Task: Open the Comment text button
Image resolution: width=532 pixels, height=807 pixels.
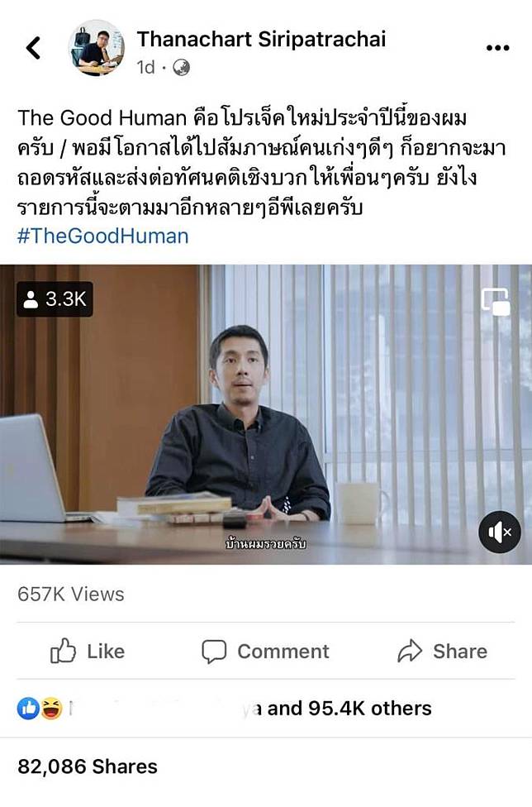Action: tap(283, 652)
